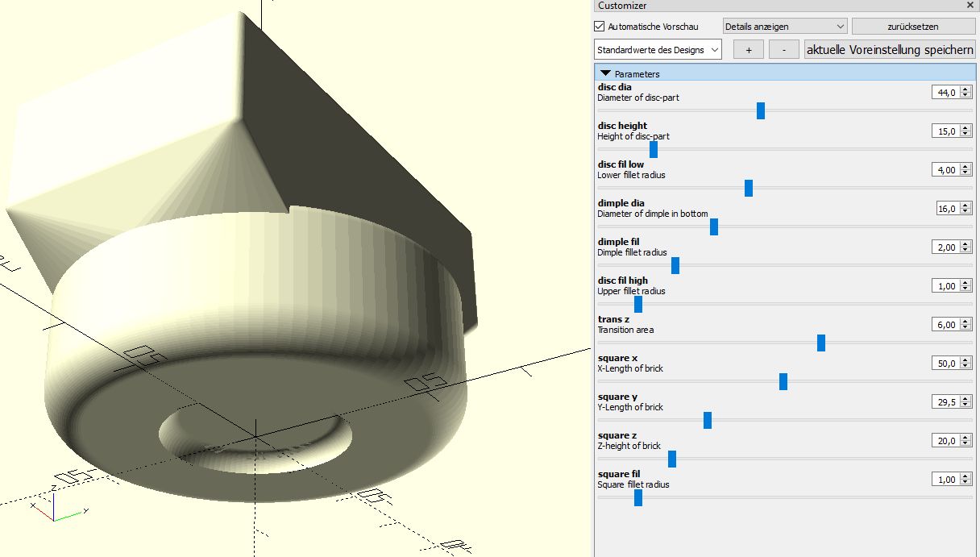Close the Customizer panel

(x=970, y=6)
